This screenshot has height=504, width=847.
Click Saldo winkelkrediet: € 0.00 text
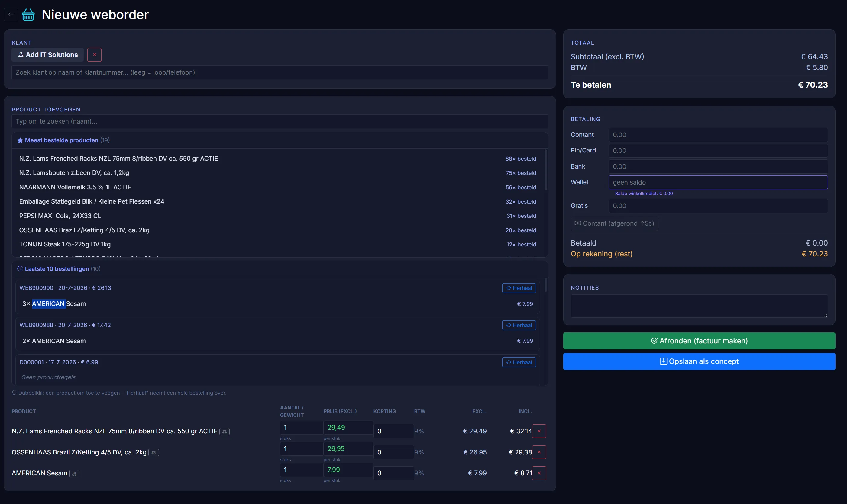pyautogui.click(x=644, y=194)
